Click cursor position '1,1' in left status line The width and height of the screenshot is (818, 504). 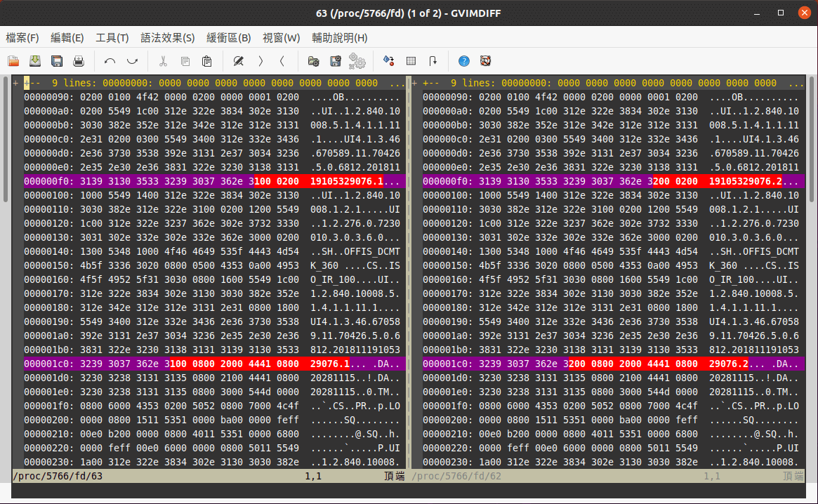click(313, 476)
